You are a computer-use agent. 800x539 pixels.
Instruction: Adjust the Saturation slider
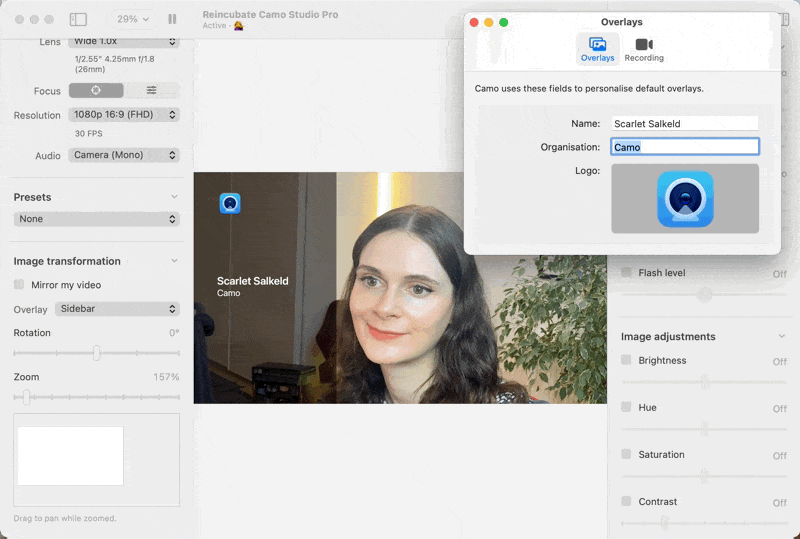pyautogui.click(x=705, y=476)
